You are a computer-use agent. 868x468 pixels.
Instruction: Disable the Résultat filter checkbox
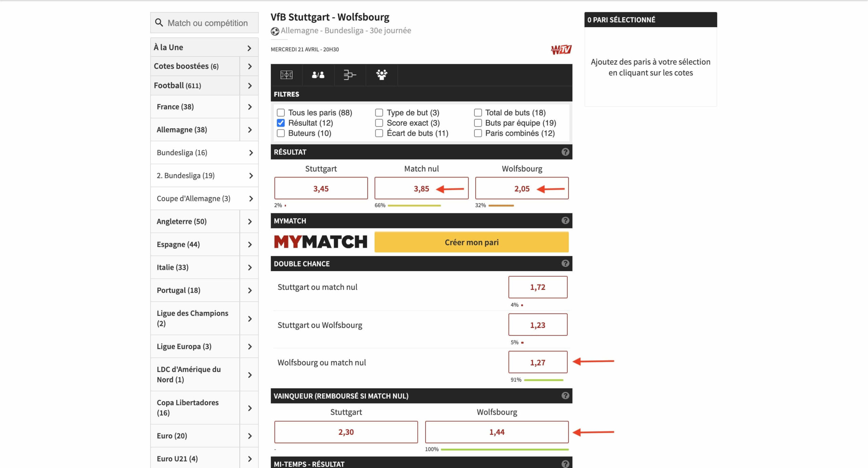point(281,123)
